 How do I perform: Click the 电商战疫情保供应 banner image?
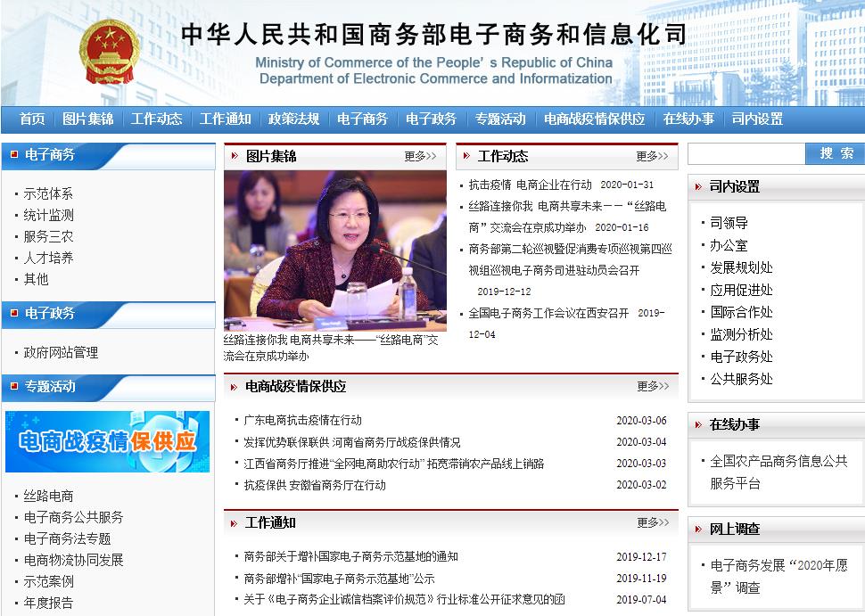pyautogui.click(x=107, y=441)
